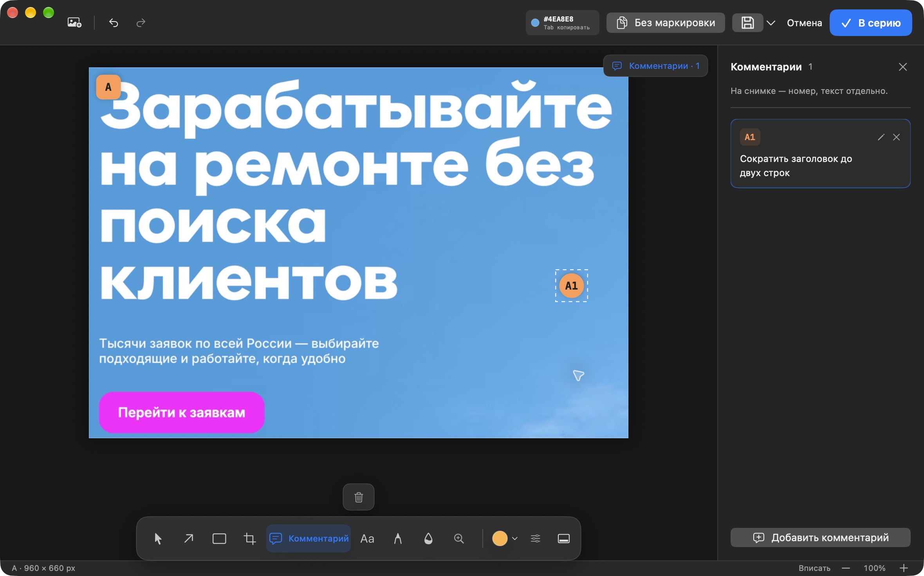Select the magnifier zoom tool
924x576 pixels.
[x=459, y=538]
